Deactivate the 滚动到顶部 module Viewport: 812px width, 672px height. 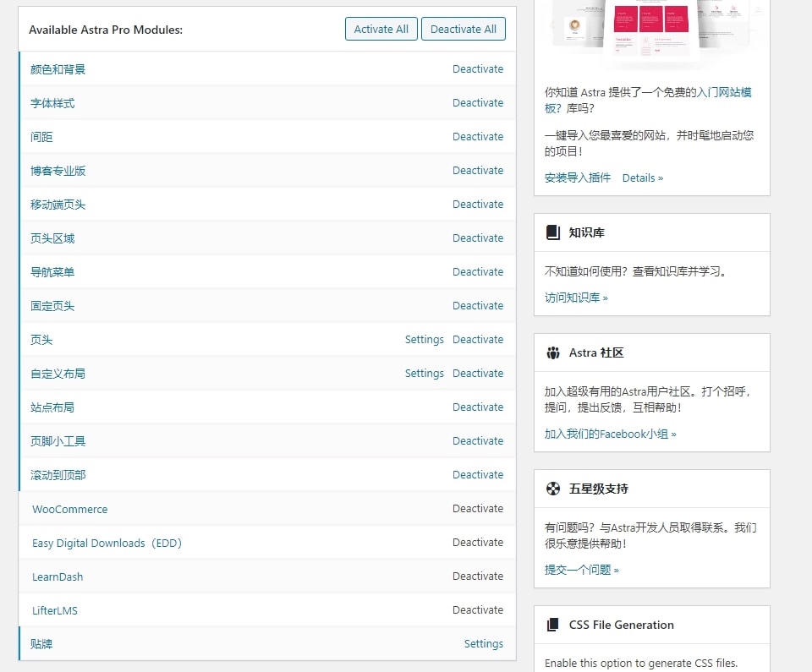(478, 474)
